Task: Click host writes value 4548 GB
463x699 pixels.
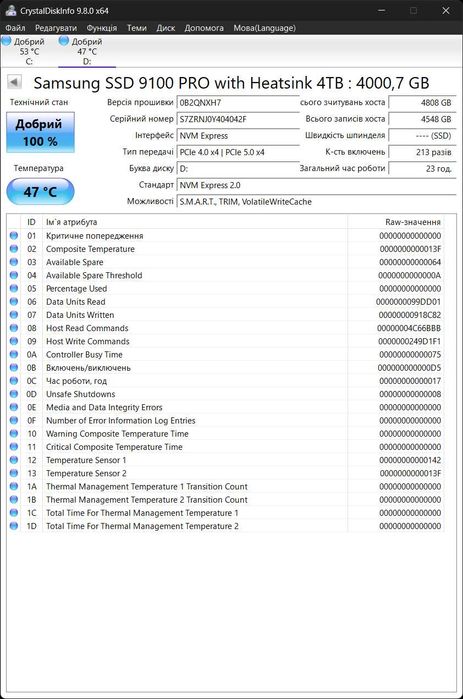Action: click(x=422, y=119)
